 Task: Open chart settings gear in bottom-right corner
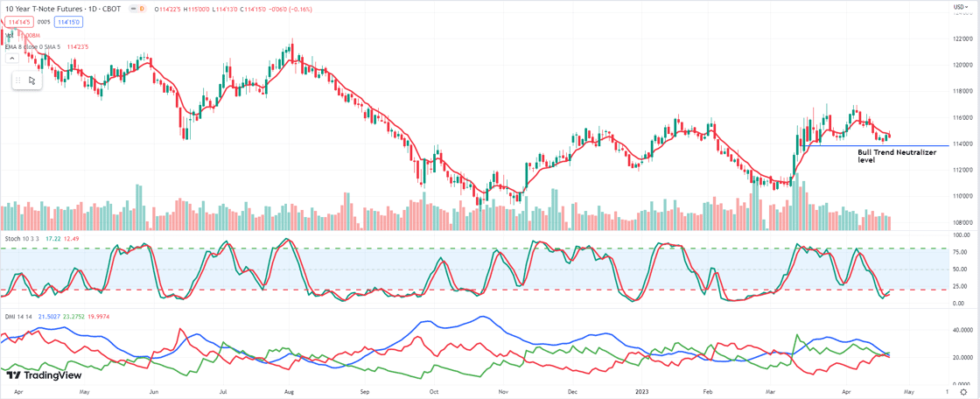pos(963,391)
